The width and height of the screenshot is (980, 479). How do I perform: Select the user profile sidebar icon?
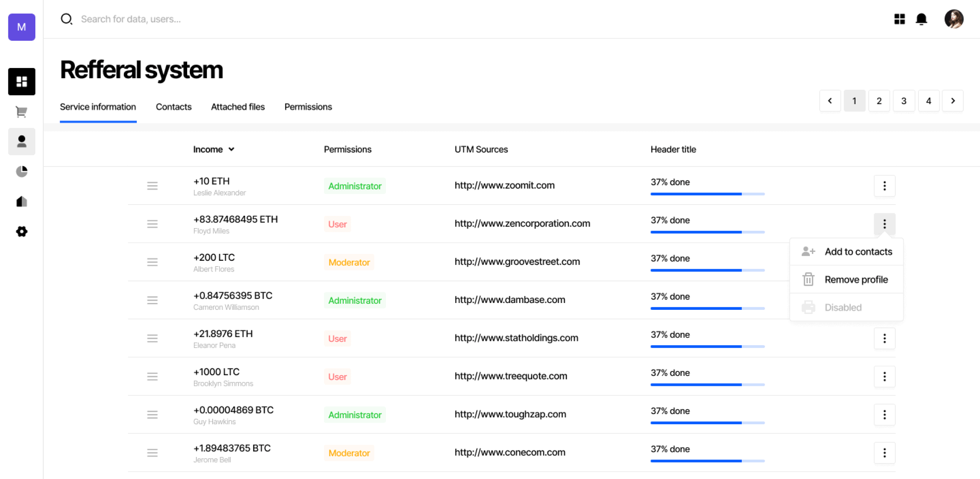click(x=21, y=141)
